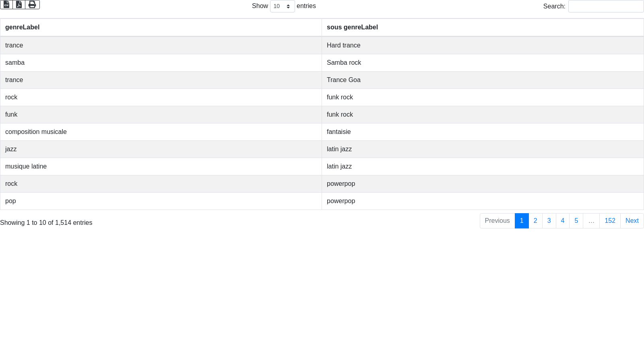Image resolution: width=644 pixels, height=362 pixels.
Task: Jump to last page 152
Action: [x=610, y=221]
